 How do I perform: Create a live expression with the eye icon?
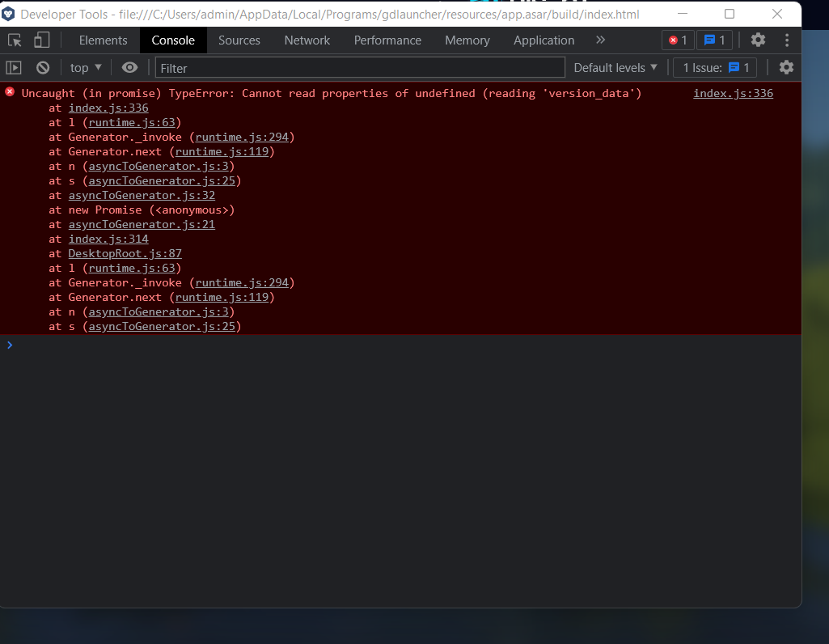click(x=130, y=68)
